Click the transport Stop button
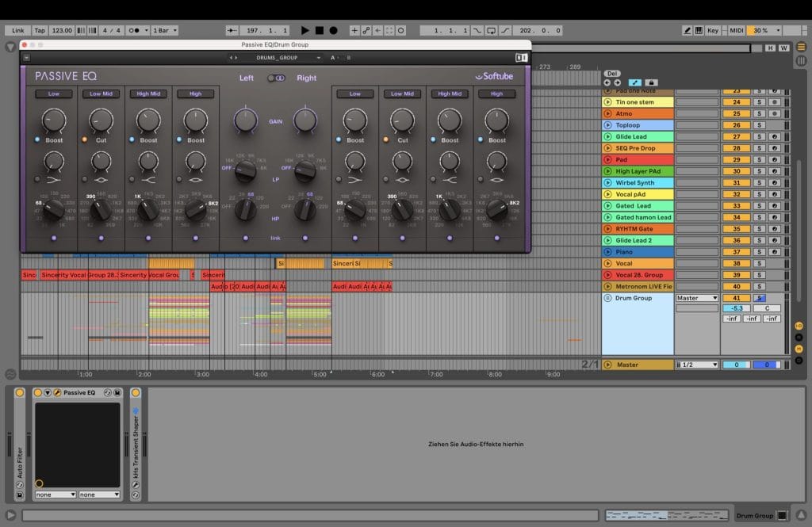Image resolution: width=812 pixels, height=527 pixels. pos(320,31)
